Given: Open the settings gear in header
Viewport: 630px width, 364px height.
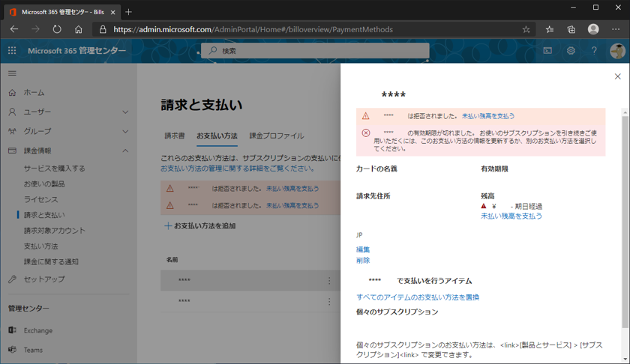Looking at the screenshot, I should pyautogui.click(x=571, y=51).
